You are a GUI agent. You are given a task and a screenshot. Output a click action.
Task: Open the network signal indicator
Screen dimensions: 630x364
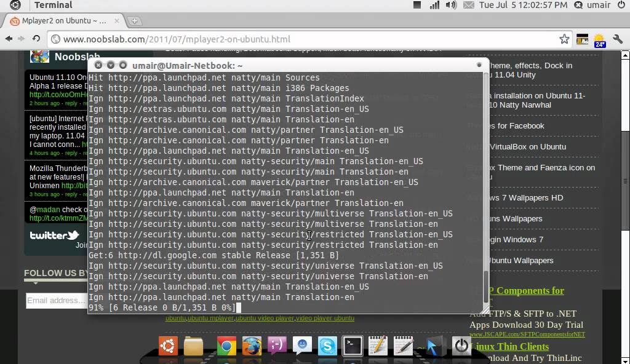(434, 5)
